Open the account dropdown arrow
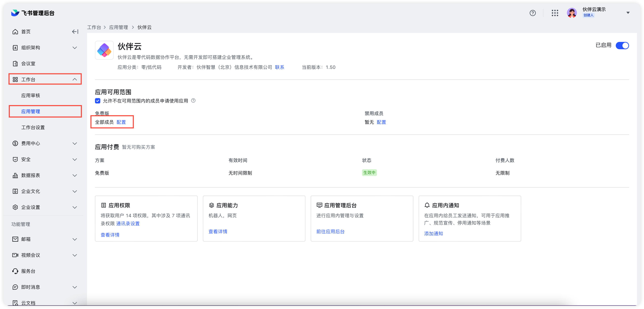 pyautogui.click(x=628, y=13)
